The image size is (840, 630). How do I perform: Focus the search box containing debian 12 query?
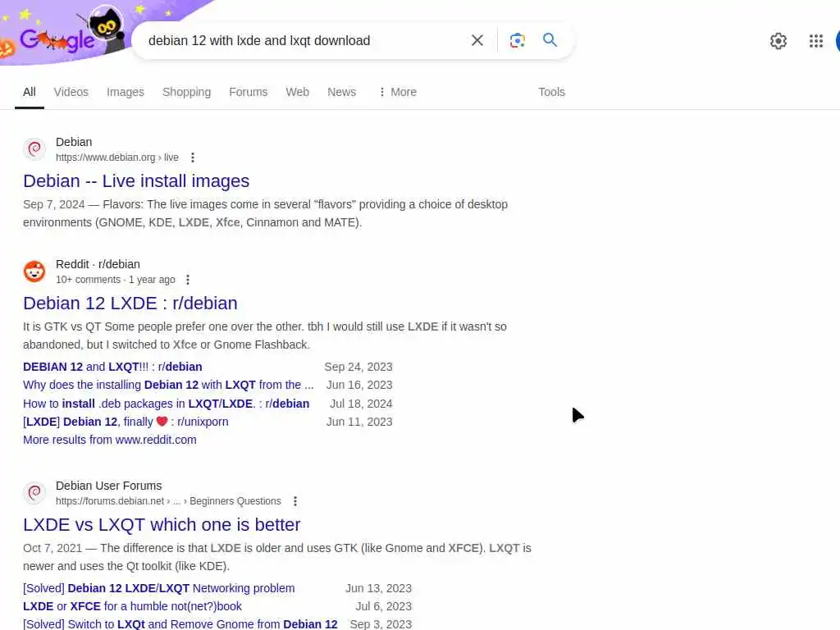300,41
